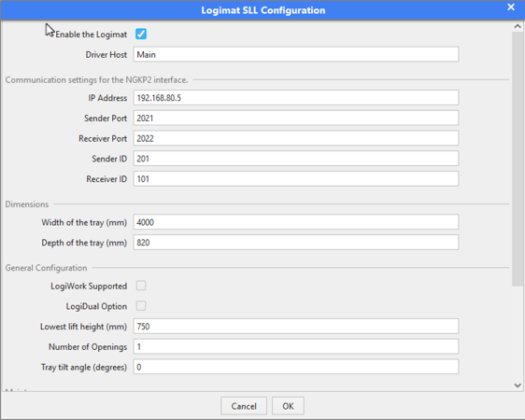Click the Depth of the tray label
The height and width of the screenshot is (420, 525).
(84, 243)
